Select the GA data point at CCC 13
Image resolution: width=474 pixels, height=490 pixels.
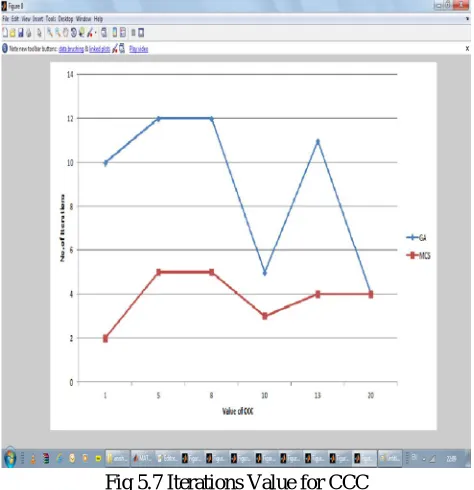click(x=318, y=142)
